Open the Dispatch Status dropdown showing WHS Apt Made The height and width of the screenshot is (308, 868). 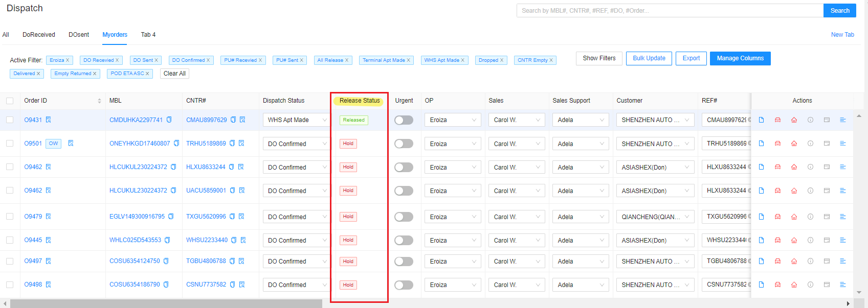point(296,120)
